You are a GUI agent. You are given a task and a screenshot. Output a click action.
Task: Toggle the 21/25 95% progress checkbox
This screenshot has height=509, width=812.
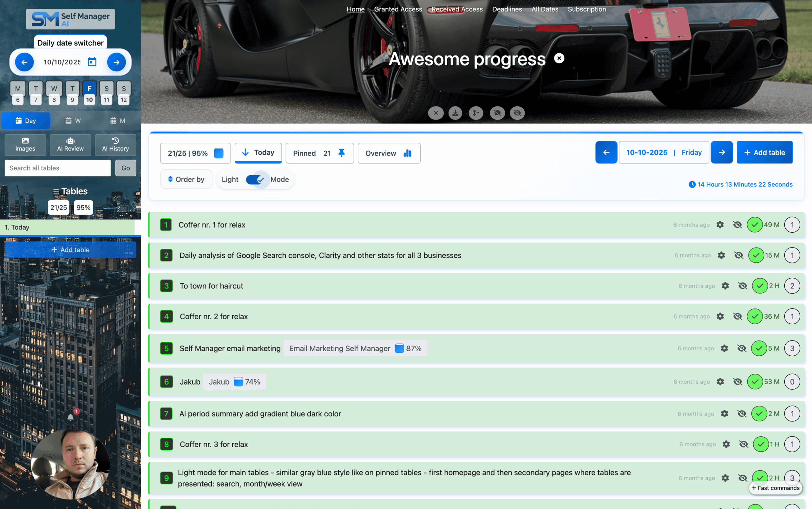pos(218,153)
